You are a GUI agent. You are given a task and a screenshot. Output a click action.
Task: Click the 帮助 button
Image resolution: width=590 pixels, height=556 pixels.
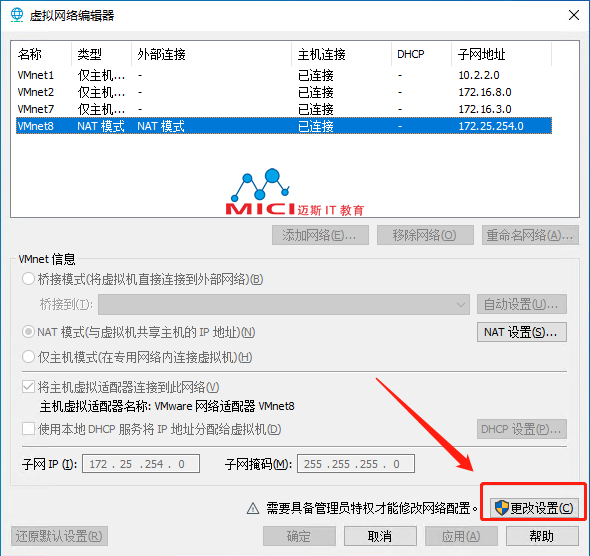click(x=542, y=536)
